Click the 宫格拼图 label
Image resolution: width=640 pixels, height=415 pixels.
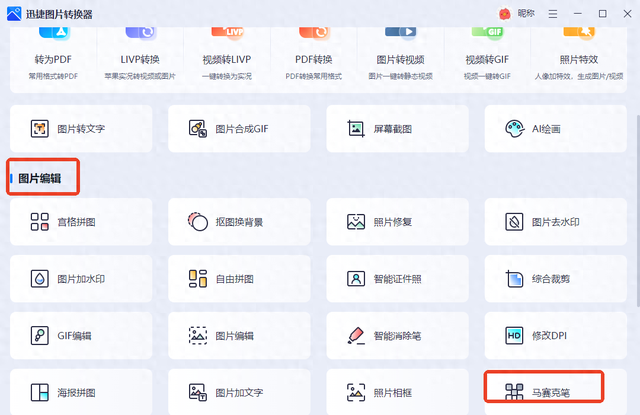[76, 222]
